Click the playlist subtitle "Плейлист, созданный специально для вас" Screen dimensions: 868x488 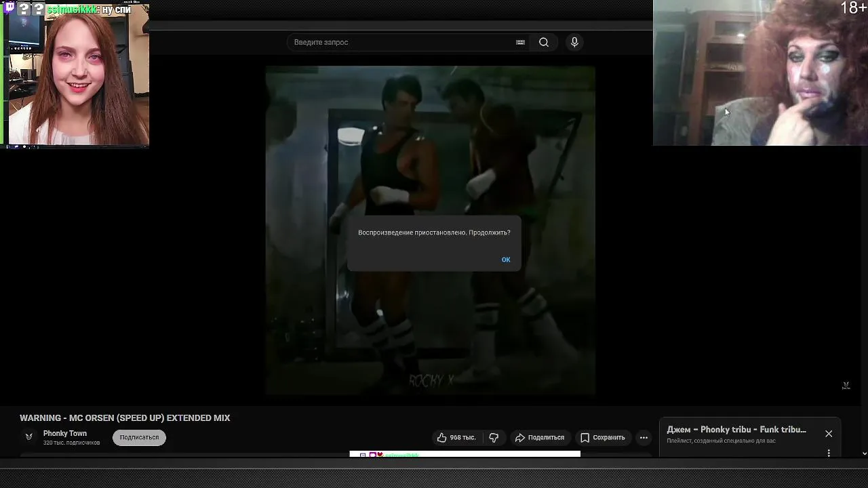[721, 441]
